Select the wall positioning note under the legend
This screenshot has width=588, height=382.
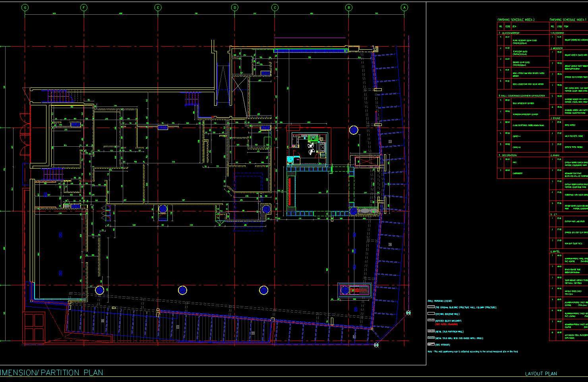coord(473,351)
